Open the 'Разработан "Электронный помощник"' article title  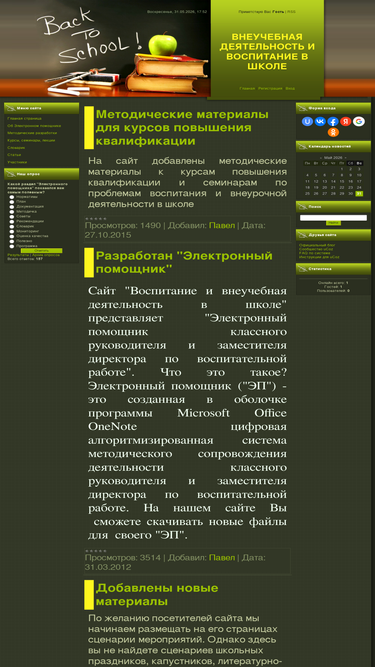tap(184, 262)
